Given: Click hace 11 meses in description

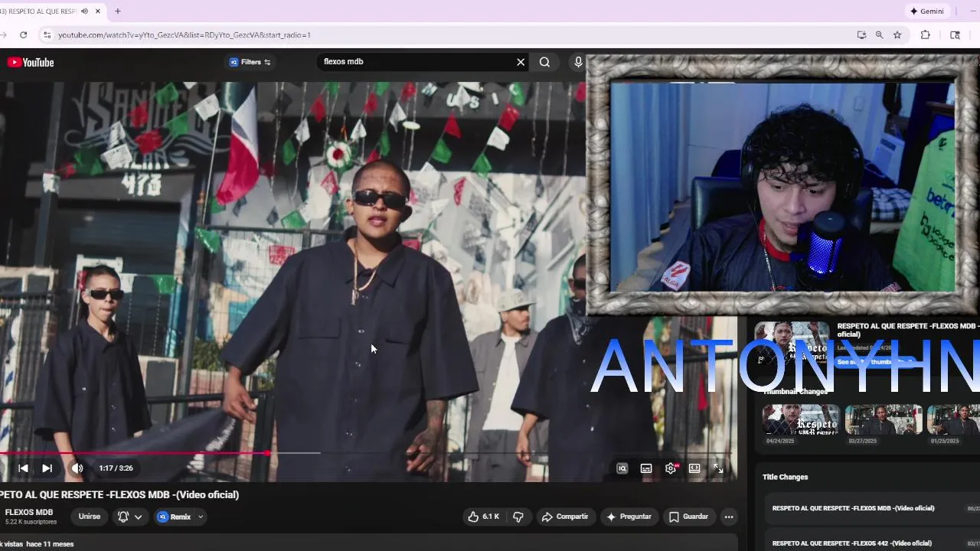Looking at the screenshot, I should point(50,544).
